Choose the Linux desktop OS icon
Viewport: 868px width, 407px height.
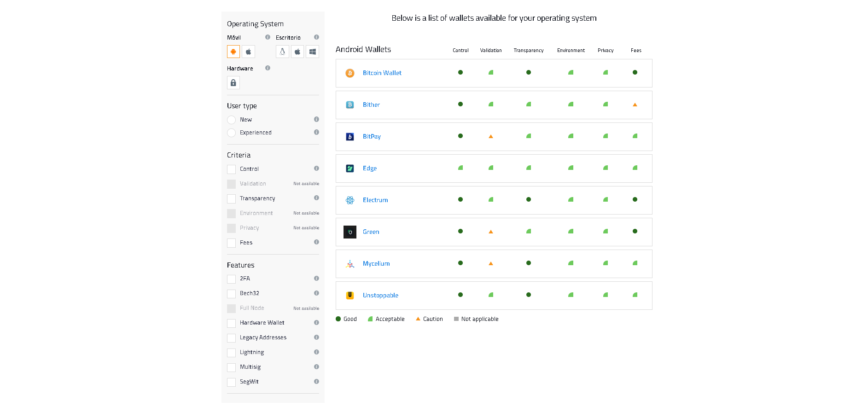point(282,52)
